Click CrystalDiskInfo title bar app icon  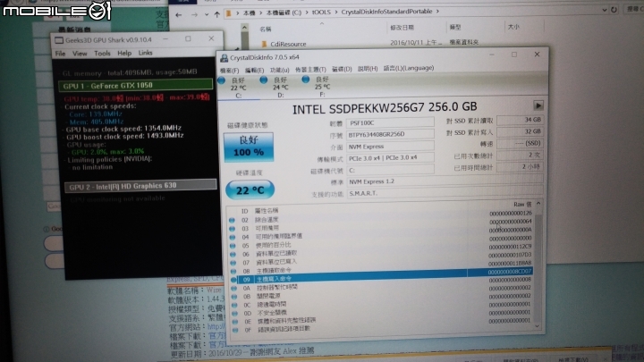(x=224, y=58)
